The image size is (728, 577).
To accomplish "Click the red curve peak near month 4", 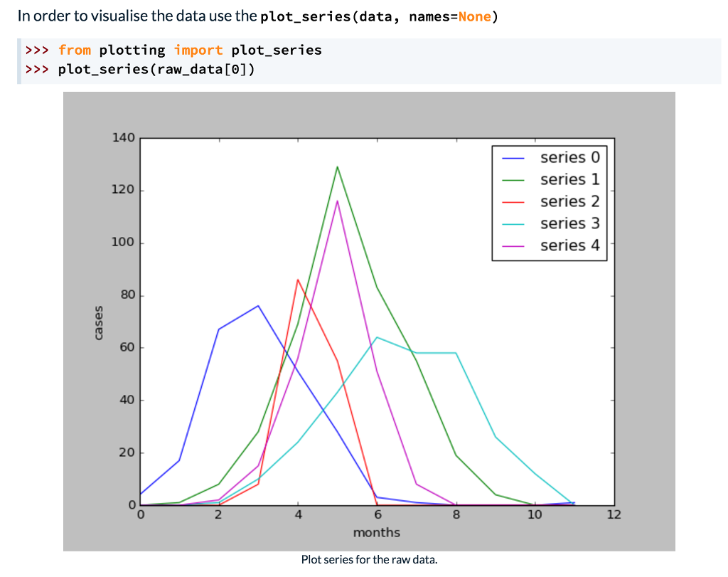I will point(299,280).
